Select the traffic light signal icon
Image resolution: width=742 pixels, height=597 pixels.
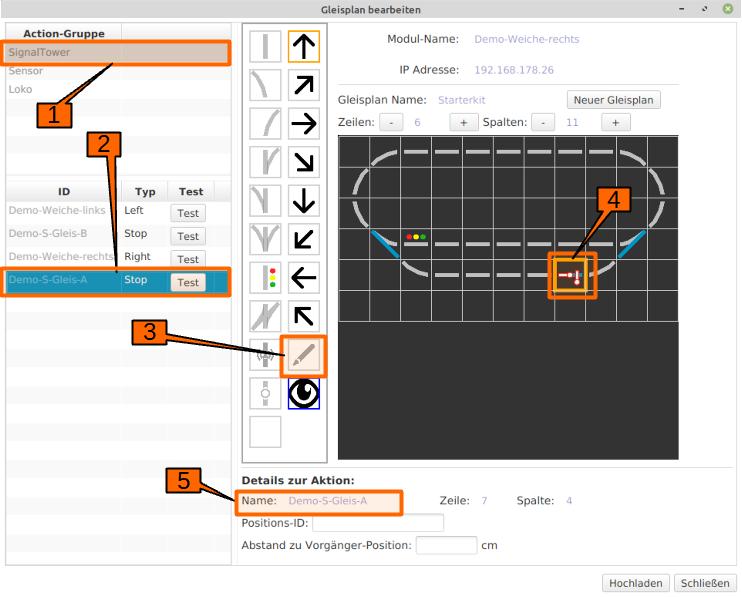(265, 277)
